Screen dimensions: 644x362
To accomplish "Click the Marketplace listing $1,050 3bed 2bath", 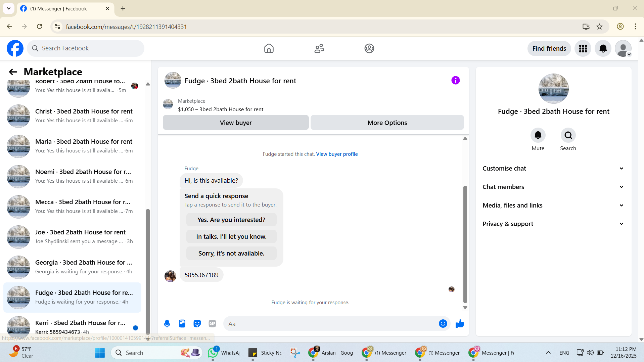I will (221, 109).
